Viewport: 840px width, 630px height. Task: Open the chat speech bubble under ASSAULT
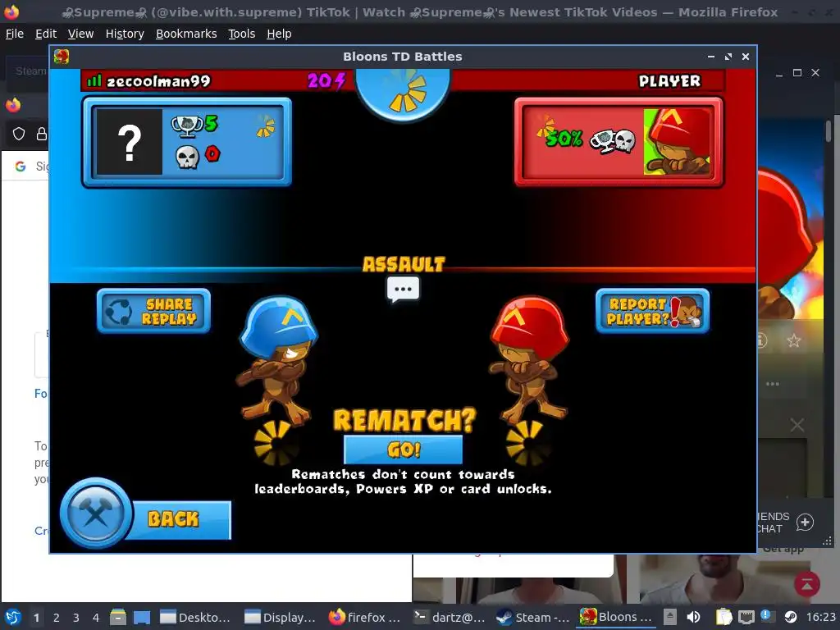(403, 290)
